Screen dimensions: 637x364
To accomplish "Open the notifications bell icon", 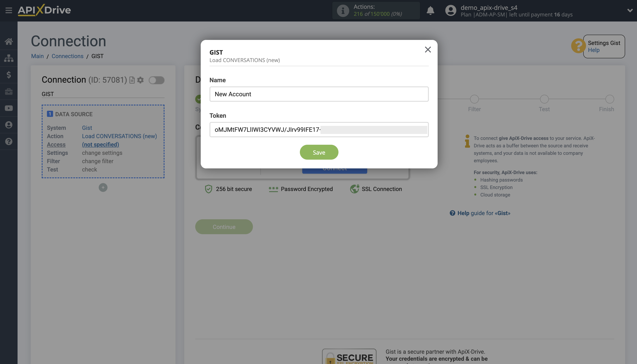I will [430, 11].
